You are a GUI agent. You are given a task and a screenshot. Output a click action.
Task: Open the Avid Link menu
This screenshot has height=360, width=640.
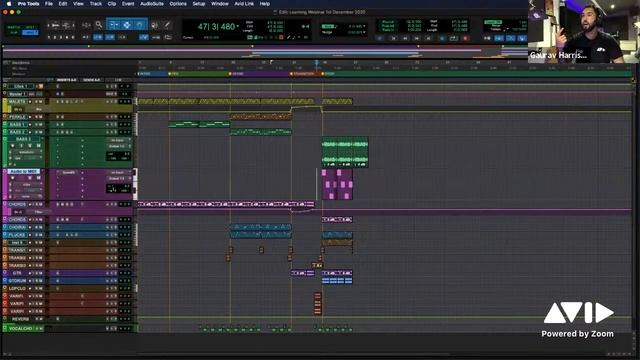click(244, 4)
